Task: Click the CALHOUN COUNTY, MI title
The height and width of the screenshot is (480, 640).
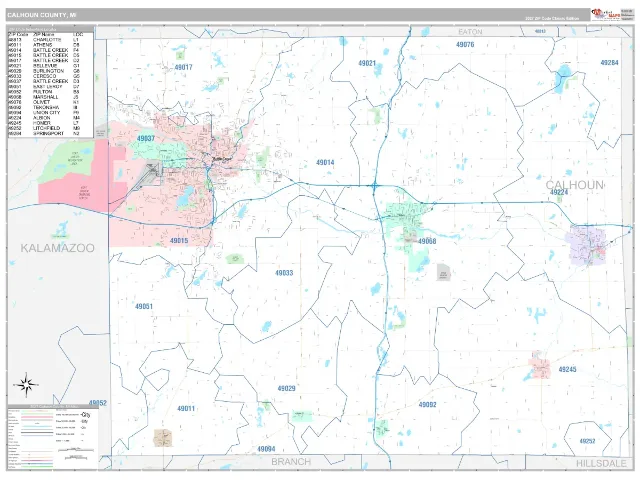Action: tap(42, 15)
